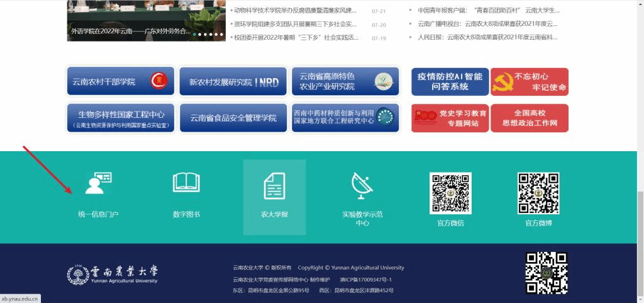Click the 实验教学示范中心 satellite dish icon
Viewport: 644px width, 303px height.
[x=362, y=185]
